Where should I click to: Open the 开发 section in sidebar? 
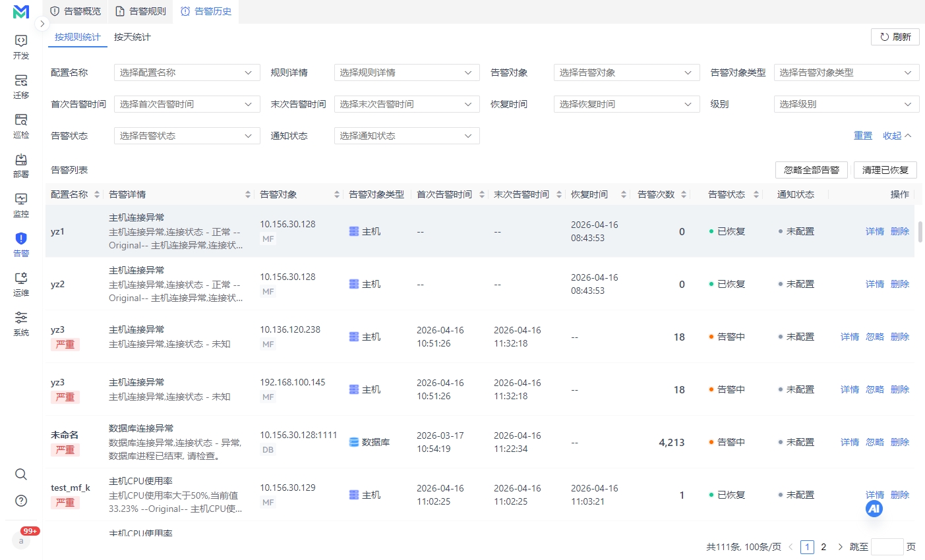(x=21, y=47)
